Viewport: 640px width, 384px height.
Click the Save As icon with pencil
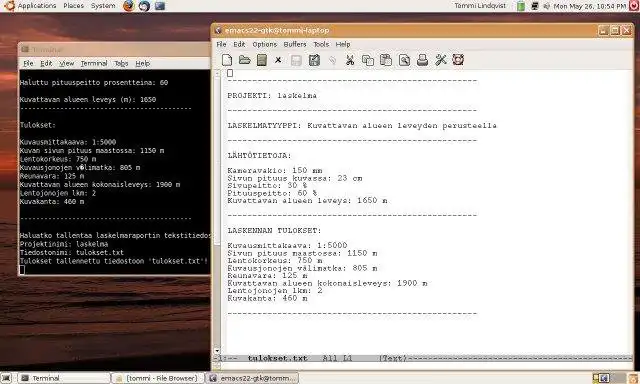pos(314,60)
